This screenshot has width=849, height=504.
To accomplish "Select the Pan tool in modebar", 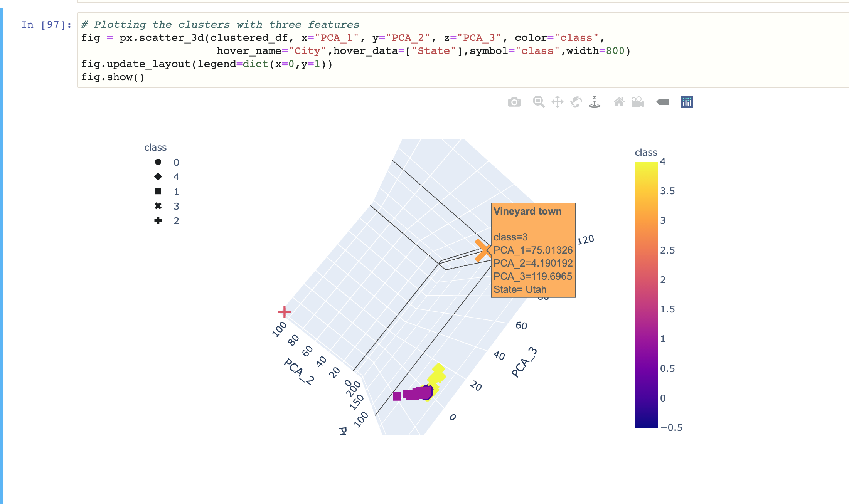I will 557,102.
